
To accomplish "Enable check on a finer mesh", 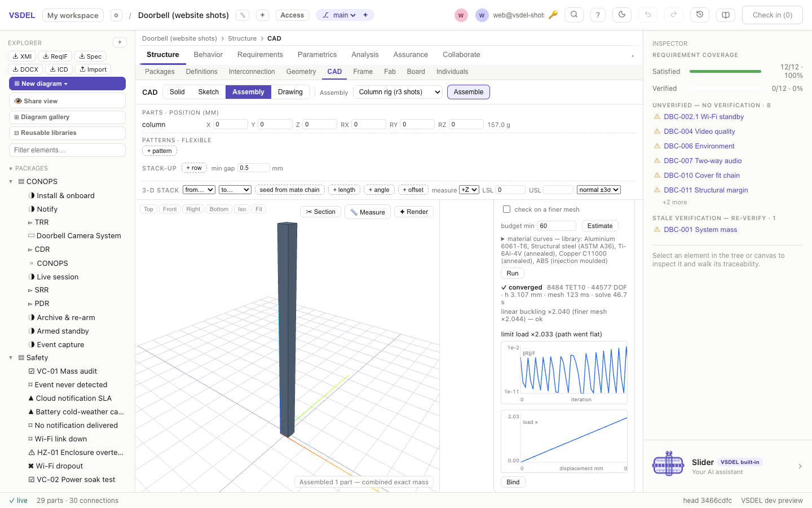I will [x=506, y=209].
